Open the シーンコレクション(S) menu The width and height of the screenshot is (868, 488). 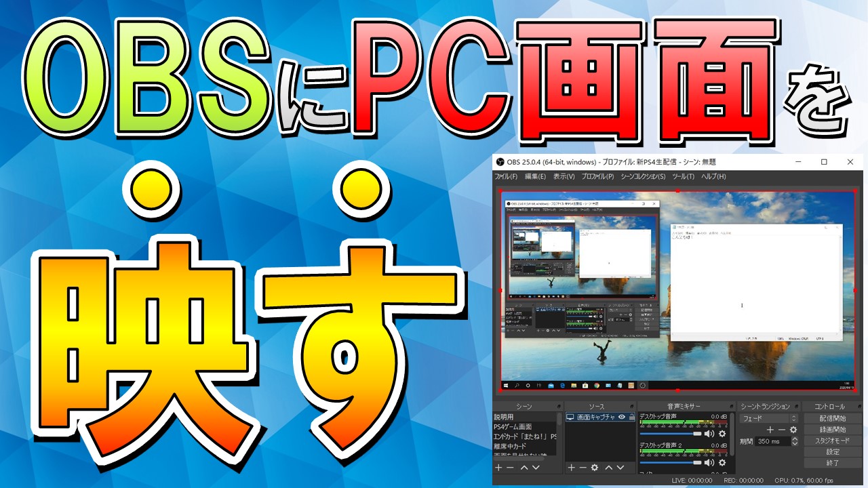point(643,177)
